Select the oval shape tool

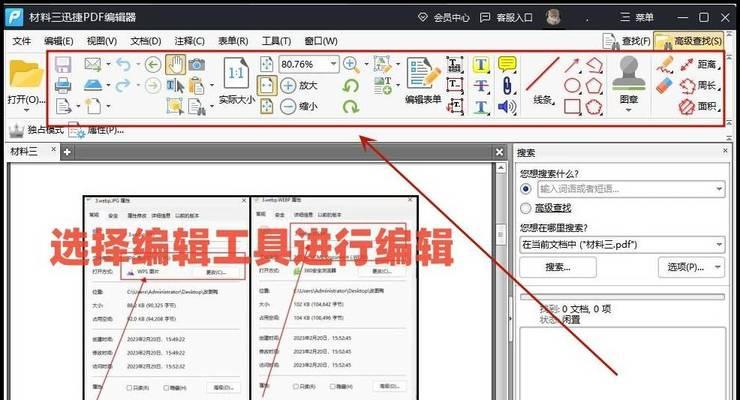coord(572,85)
